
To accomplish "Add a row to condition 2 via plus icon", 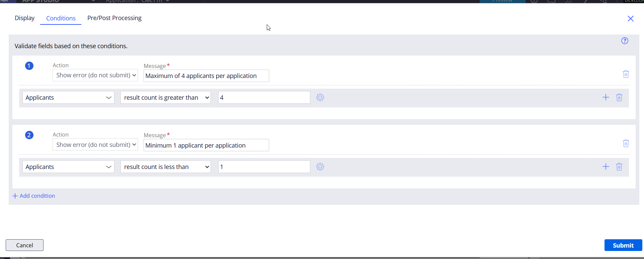I will click(606, 166).
